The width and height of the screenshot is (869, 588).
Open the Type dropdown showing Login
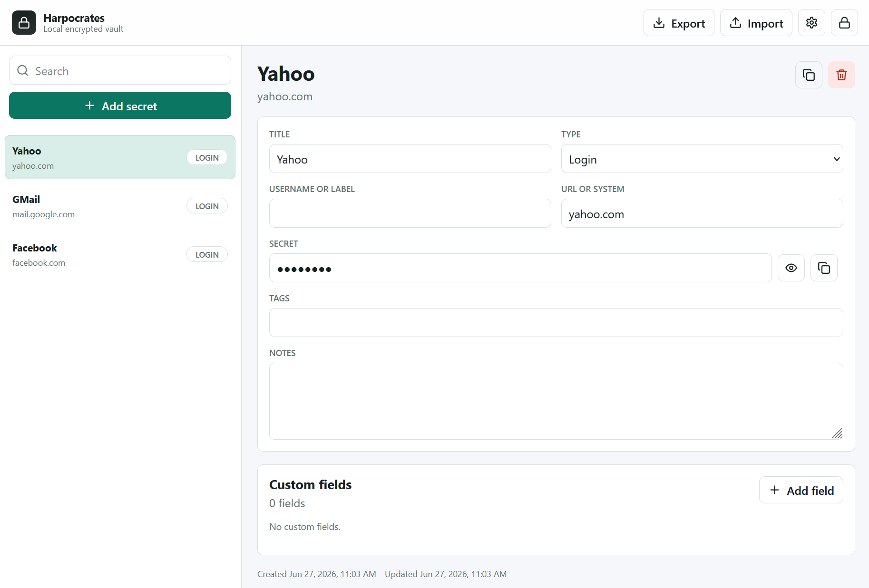coord(702,159)
